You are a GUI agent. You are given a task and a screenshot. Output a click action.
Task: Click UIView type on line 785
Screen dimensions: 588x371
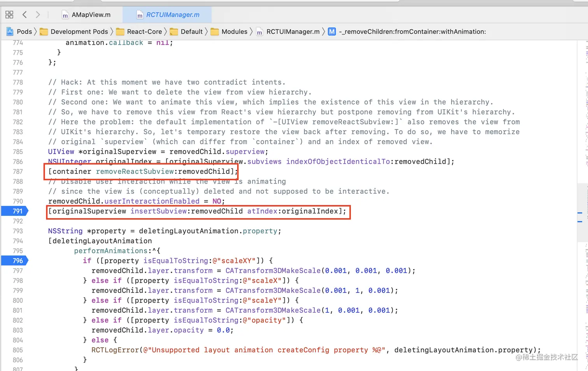[61, 152]
